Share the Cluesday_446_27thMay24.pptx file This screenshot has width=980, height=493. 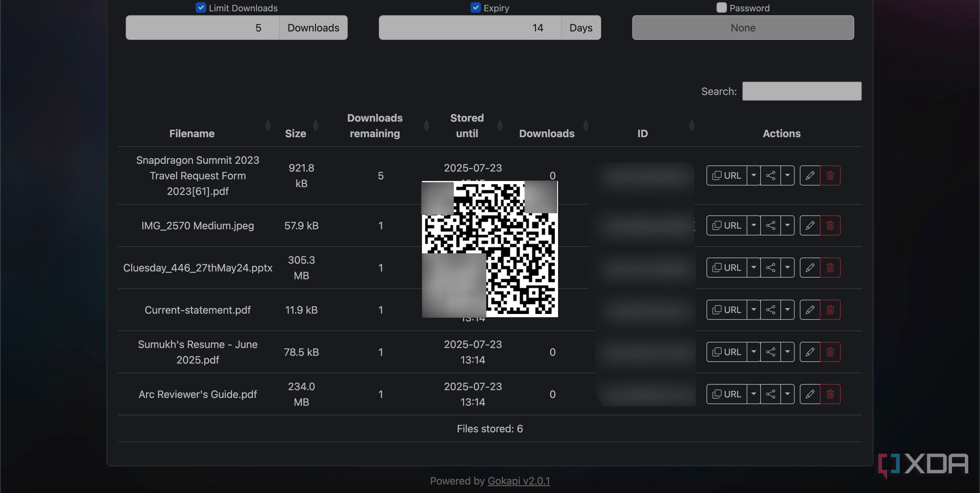click(770, 268)
